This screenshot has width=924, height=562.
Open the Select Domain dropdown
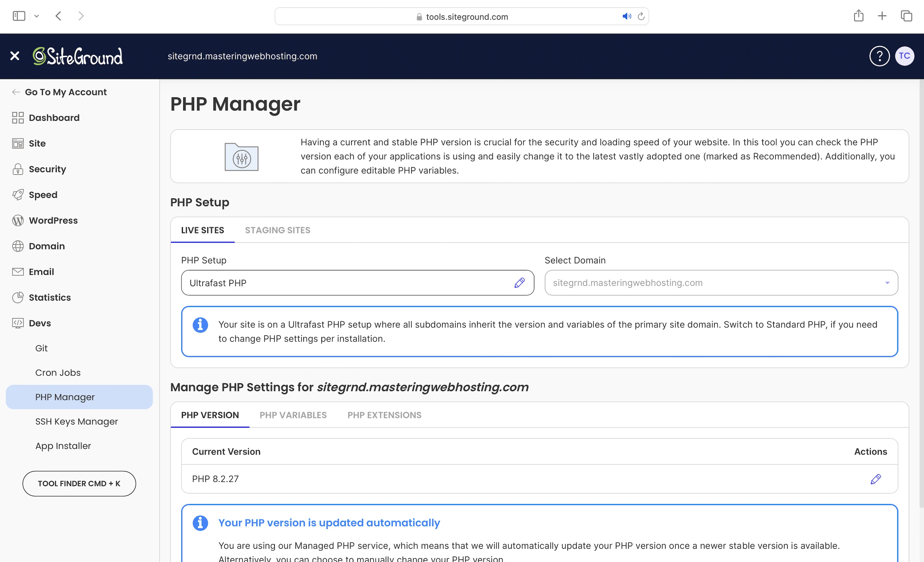pyautogui.click(x=721, y=283)
